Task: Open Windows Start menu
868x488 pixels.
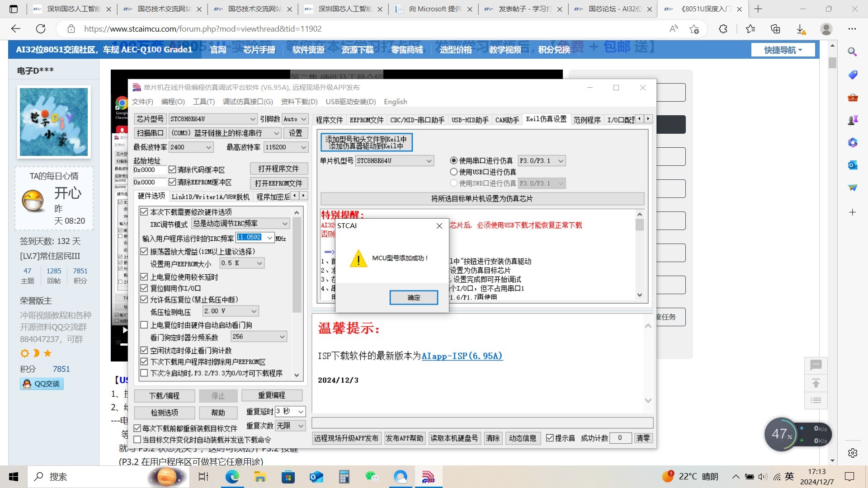Action: point(14,477)
